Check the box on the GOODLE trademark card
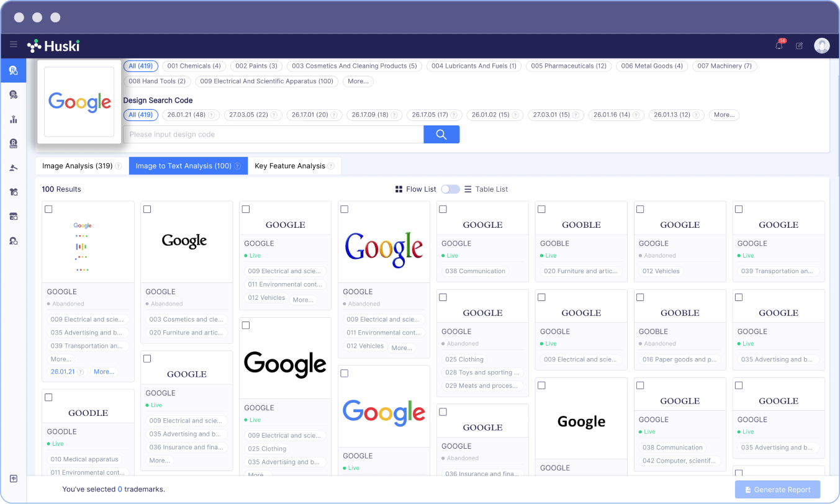This screenshot has width=840, height=504. (x=49, y=397)
